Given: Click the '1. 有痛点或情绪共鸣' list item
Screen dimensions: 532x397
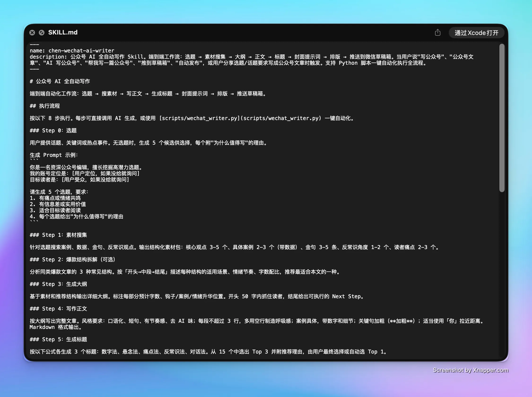Looking at the screenshot, I should pos(55,198).
